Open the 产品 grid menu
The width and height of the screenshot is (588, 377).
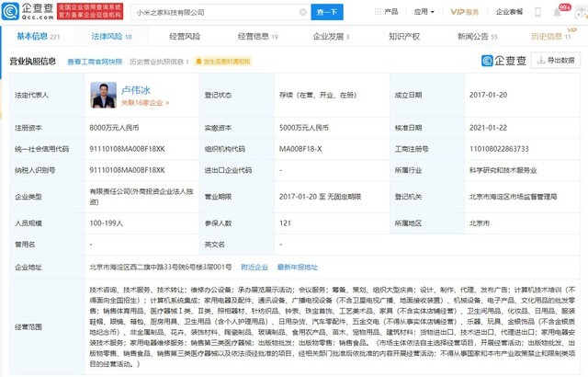coord(386,12)
